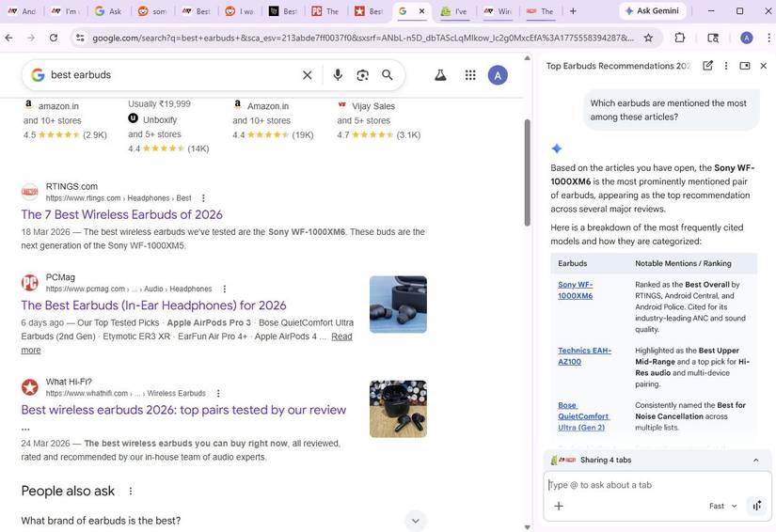Image resolution: width=776 pixels, height=532 pixels.
Task: Click the Google logo in search box
Action: 38,75
